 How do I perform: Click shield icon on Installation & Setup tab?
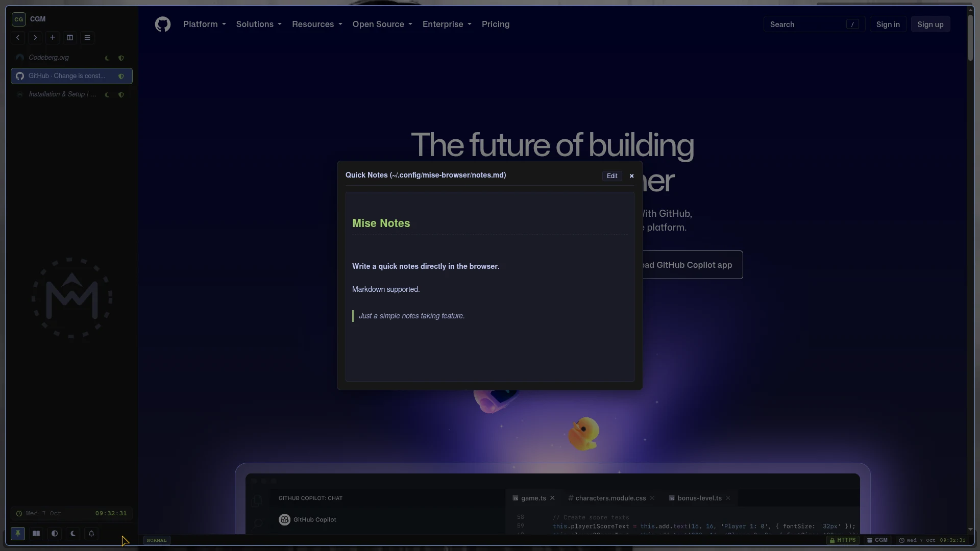point(121,95)
